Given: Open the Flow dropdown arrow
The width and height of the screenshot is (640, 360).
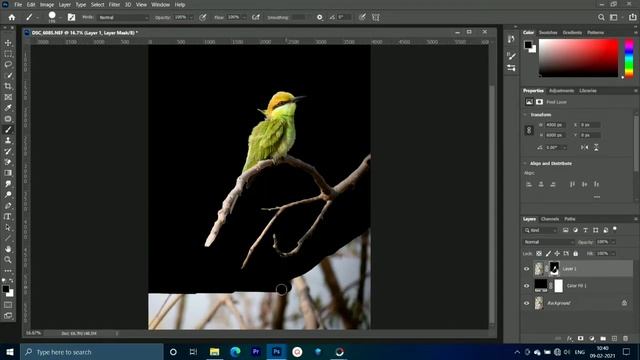Looking at the screenshot, I should (x=244, y=18).
